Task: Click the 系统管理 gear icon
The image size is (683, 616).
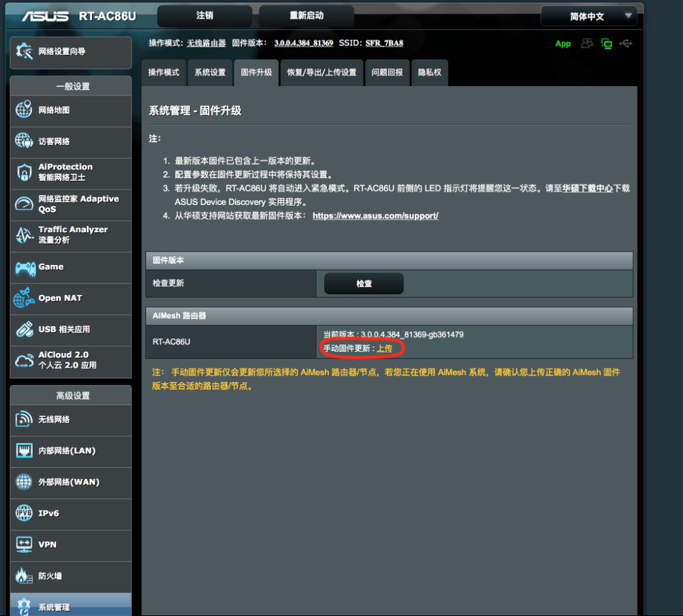Action: click(24, 607)
